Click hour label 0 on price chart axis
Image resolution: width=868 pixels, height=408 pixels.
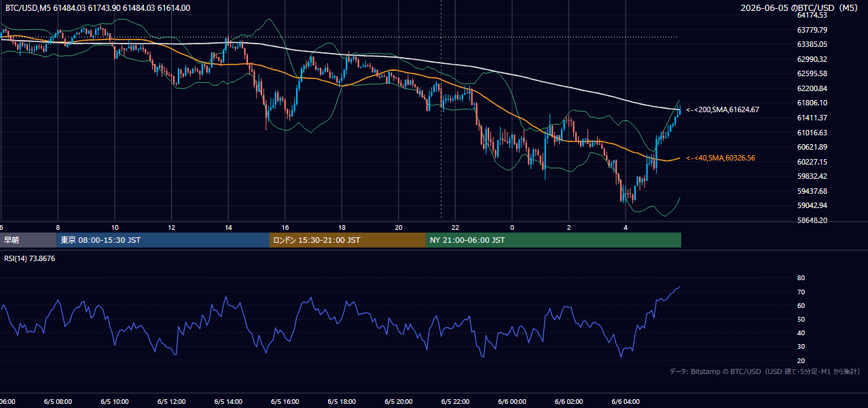(512, 227)
